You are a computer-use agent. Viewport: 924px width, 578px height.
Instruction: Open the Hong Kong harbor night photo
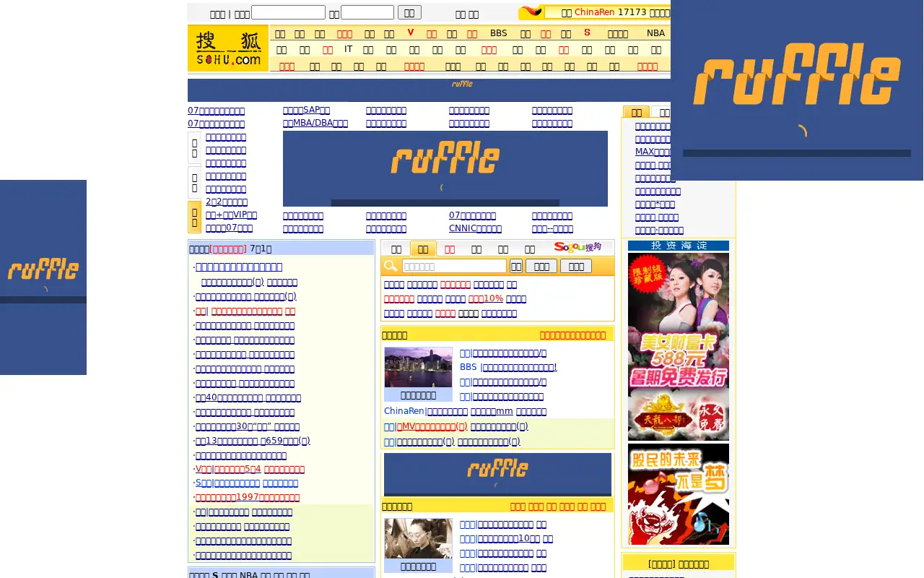418,367
